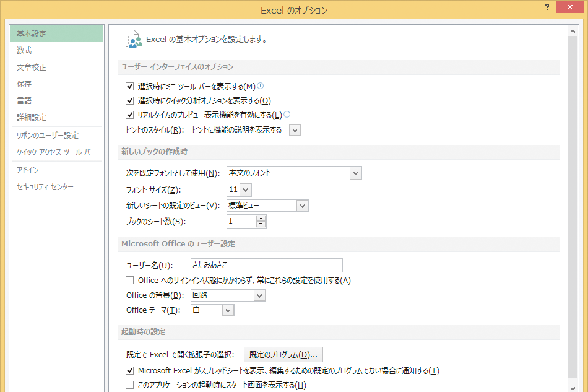Click the info icon beside リアルタイムのプレビュー option

287,115
